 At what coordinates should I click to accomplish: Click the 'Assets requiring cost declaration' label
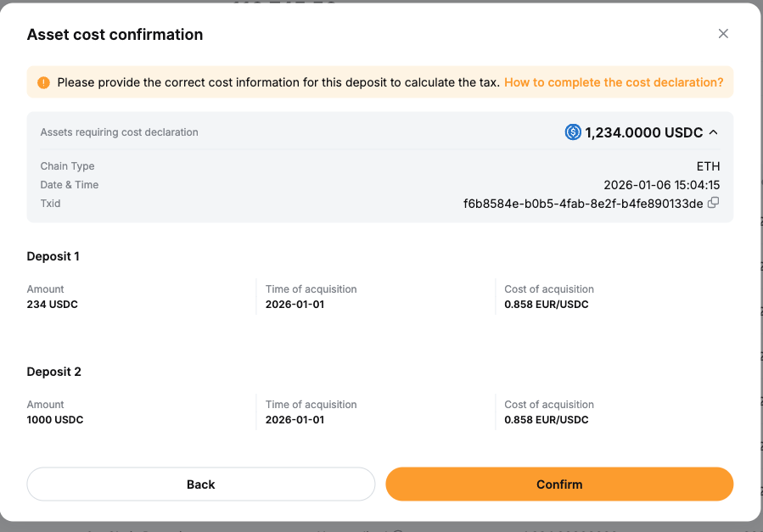(119, 132)
